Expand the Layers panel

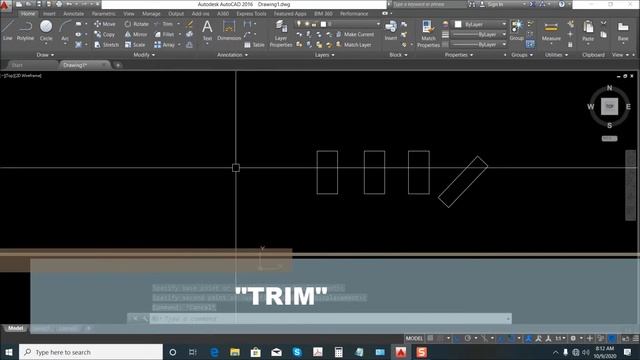[324, 55]
